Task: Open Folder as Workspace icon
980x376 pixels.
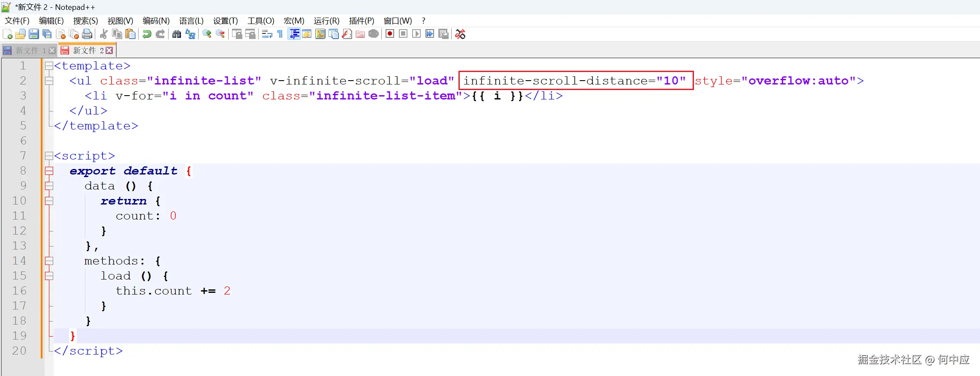Action: (360, 34)
